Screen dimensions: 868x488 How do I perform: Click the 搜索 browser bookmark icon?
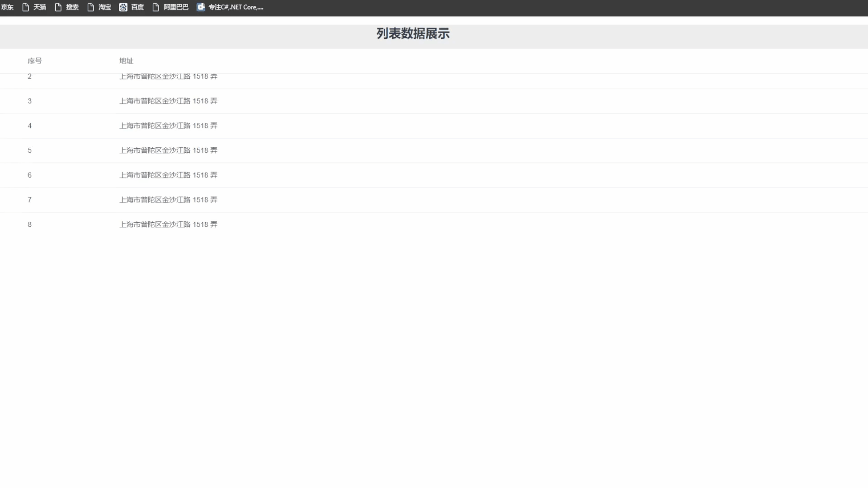[58, 7]
